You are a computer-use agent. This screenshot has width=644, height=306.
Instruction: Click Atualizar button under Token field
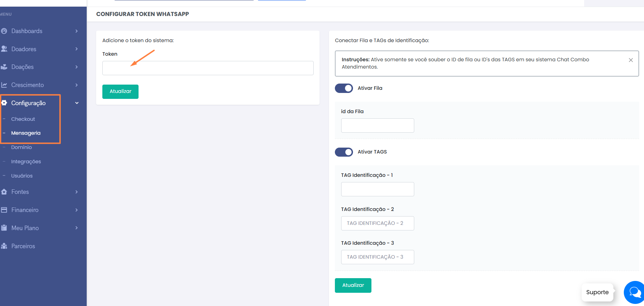[120, 92]
